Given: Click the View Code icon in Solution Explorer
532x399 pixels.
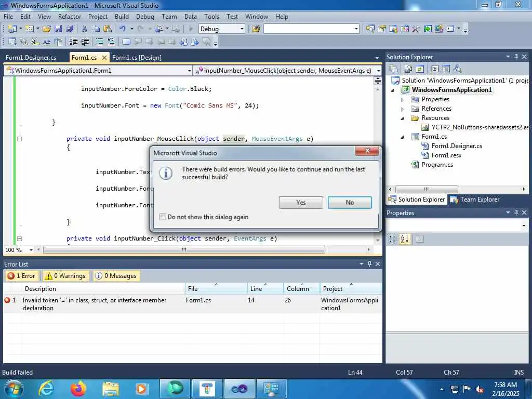Looking at the screenshot, I should click(x=435, y=69).
